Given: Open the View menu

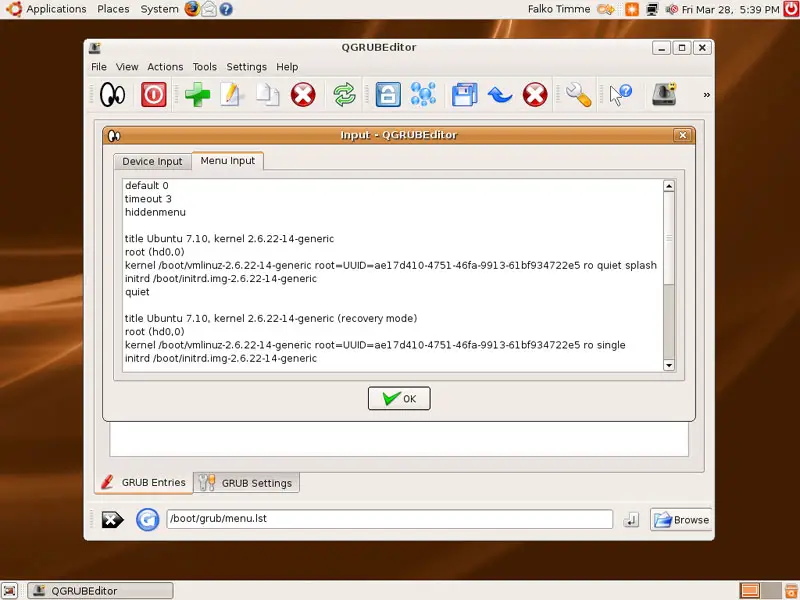Looking at the screenshot, I should [x=127, y=67].
